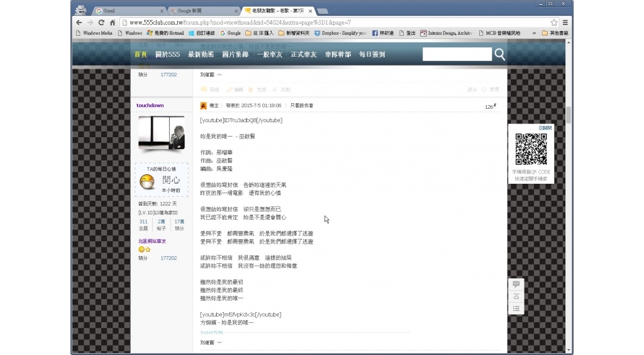
Task: Switch to the Gmail tab
Action: tap(129, 11)
